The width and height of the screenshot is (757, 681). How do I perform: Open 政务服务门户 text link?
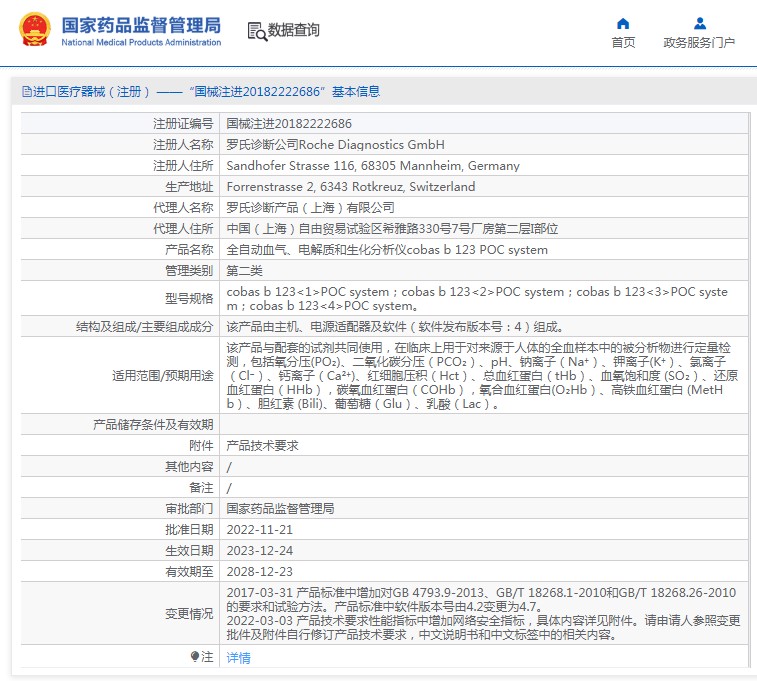coord(700,42)
